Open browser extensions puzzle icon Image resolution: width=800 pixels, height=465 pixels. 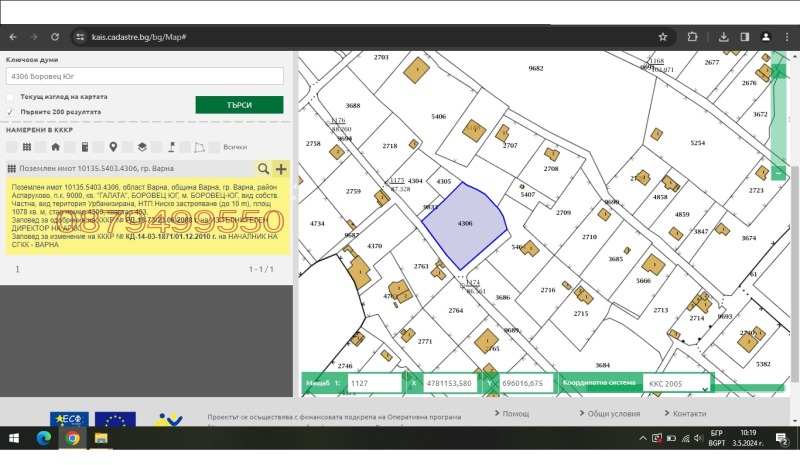[x=697, y=36]
